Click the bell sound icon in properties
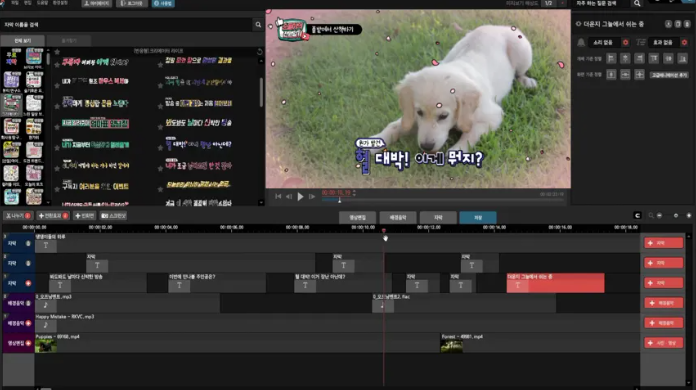696x390 pixels. coord(581,43)
